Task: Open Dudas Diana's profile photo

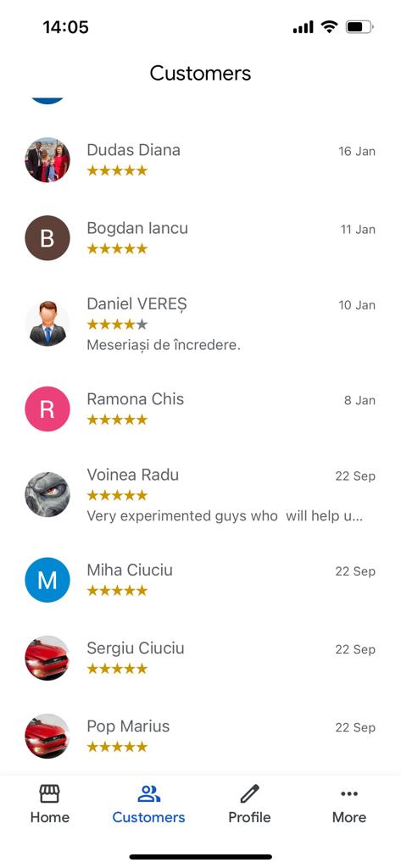Action: (47, 160)
